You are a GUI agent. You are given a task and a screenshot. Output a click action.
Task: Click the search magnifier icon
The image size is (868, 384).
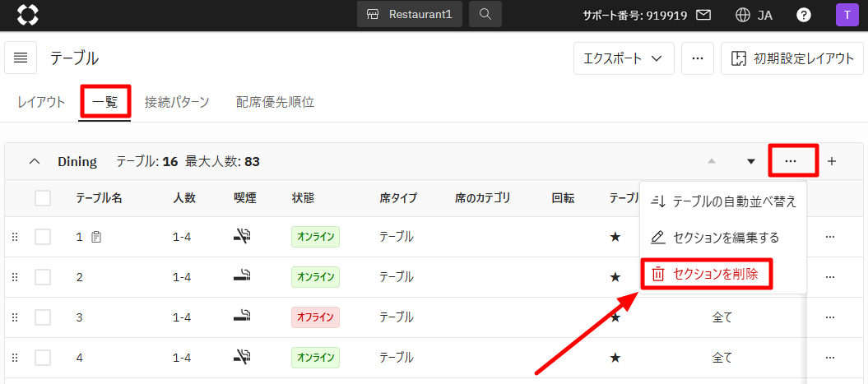[x=485, y=14]
